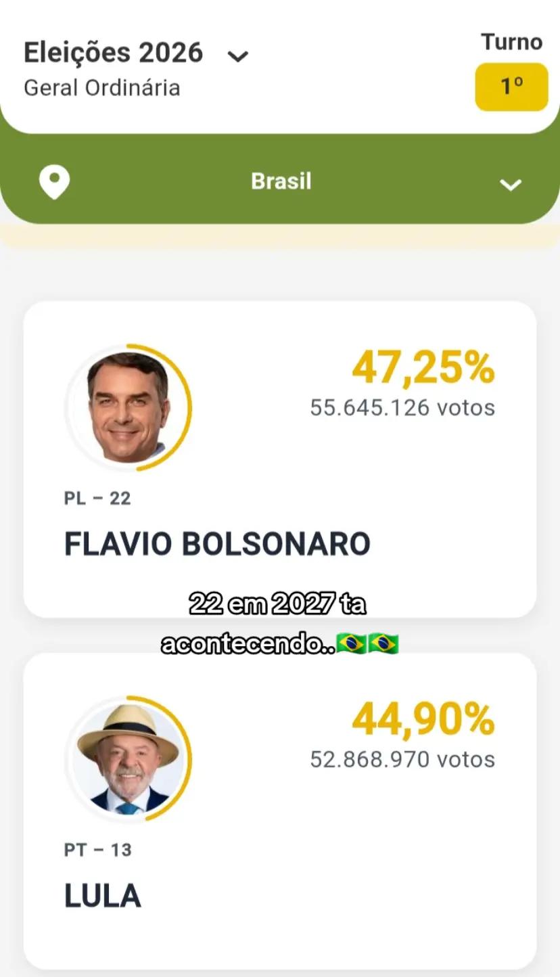Tap the PT candidate's circular photo

point(126,759)
